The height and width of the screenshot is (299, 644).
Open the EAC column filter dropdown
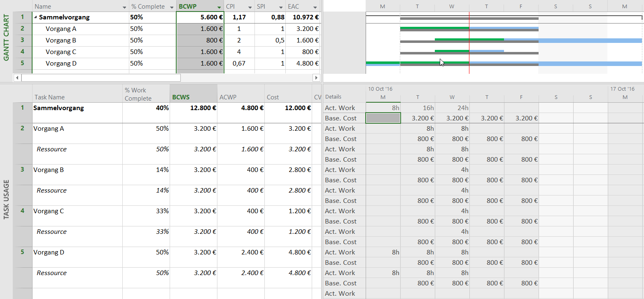click(315, 7)
